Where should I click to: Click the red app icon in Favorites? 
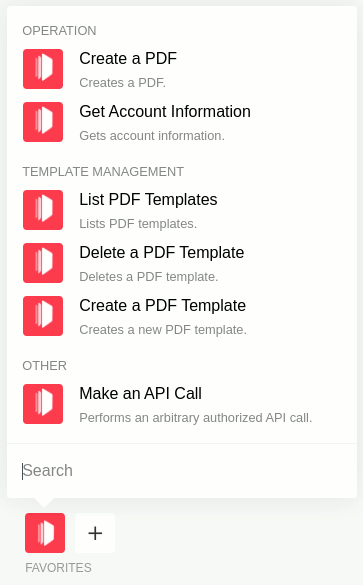[45, 533]
